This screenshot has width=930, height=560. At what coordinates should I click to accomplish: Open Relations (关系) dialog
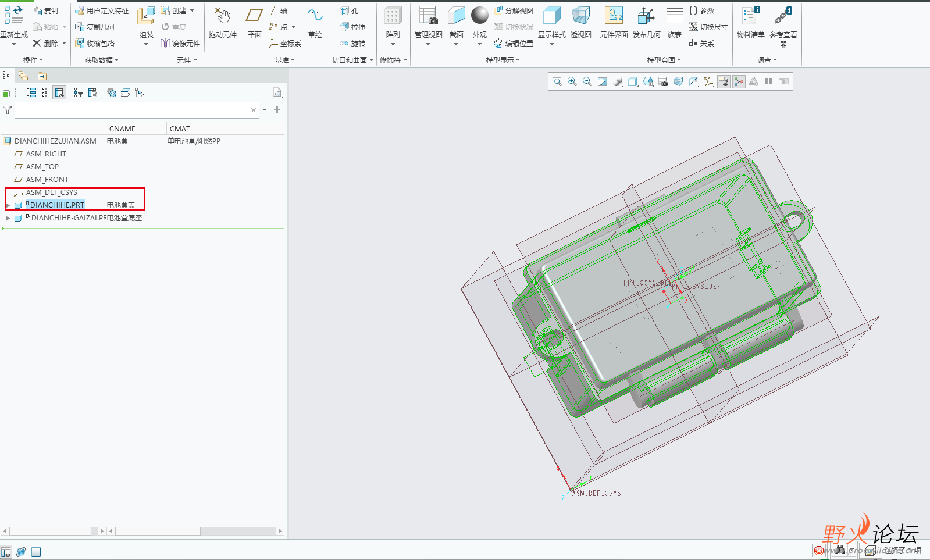pos(701,43)
